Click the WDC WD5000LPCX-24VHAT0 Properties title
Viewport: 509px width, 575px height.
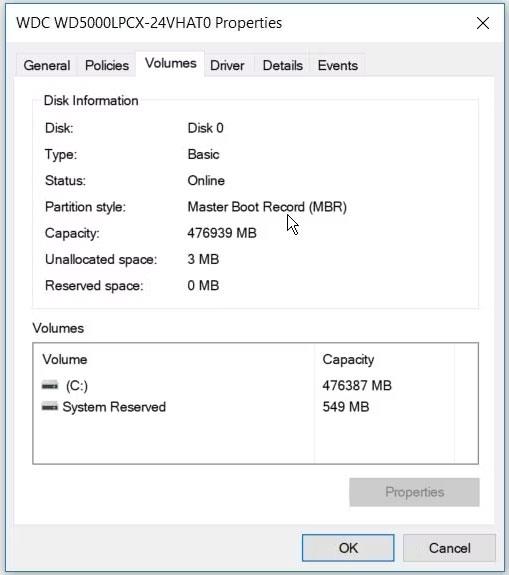point(149,23)
